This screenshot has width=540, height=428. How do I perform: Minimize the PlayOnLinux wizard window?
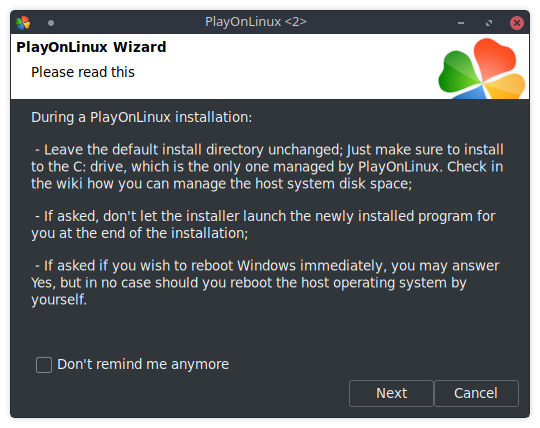pos(461,23)
